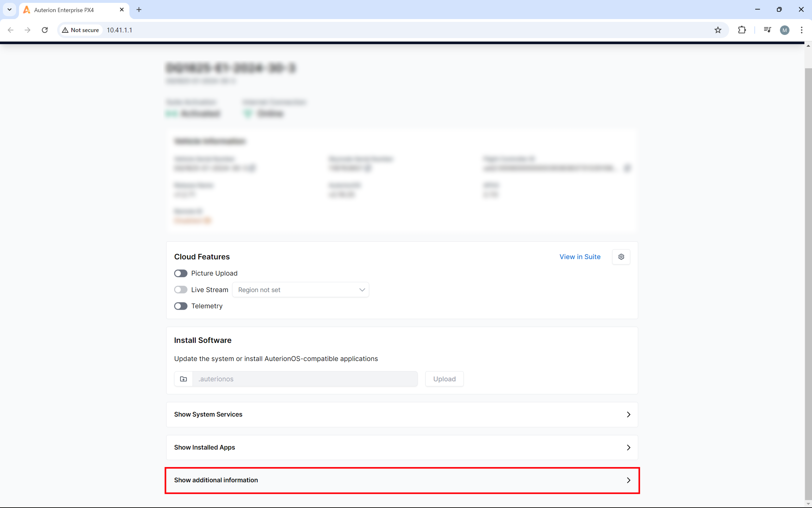Screen dimensions: 812x508
Task: Expand Show additional information row
Action: (402, 480)
